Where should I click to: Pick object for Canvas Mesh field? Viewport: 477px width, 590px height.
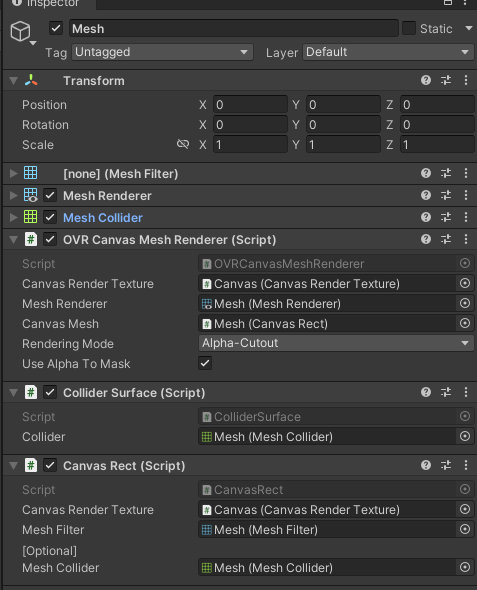click(x=465, y=323)
